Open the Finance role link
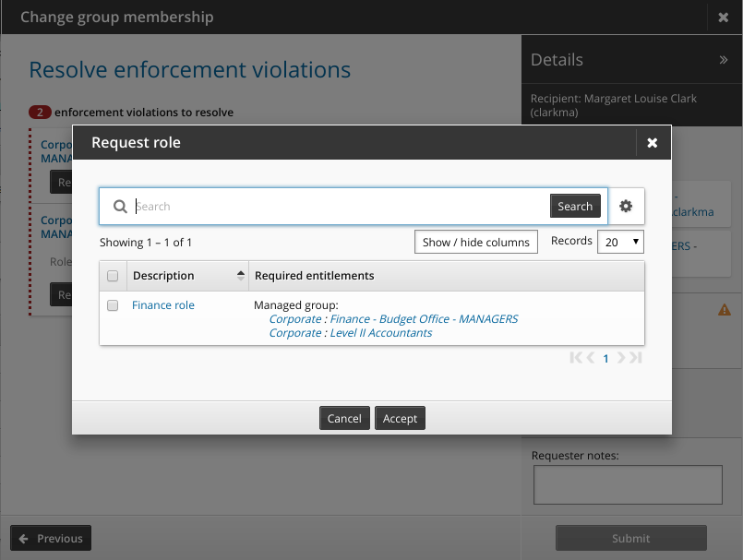Viewport: 743px width, 560px height. pos(162,304)
